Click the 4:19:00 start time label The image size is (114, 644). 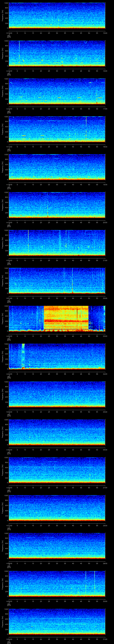(9, 223)
